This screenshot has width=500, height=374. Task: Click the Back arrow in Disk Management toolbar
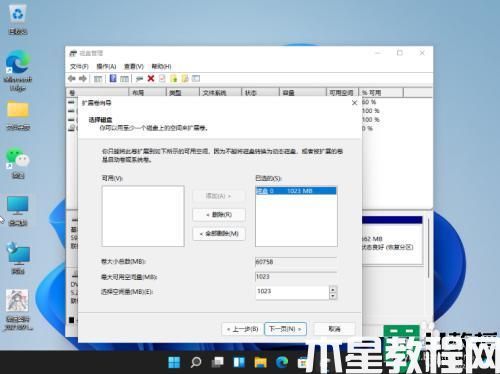pyautogui.click(x=72, y=79)
